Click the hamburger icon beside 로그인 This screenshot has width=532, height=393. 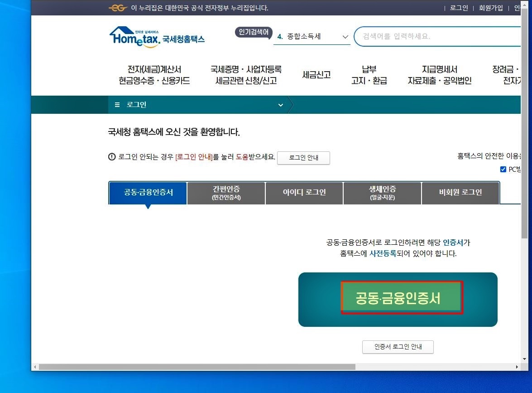point(117,105)
